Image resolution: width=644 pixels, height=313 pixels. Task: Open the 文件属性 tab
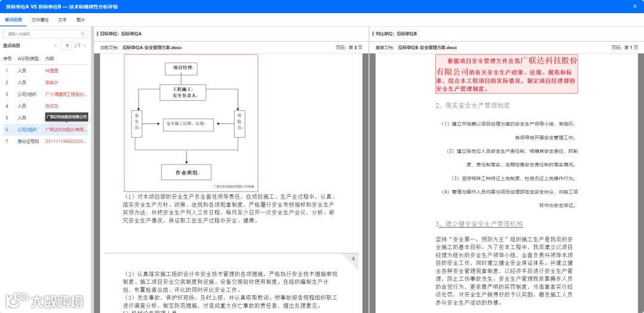pos(40,20)
